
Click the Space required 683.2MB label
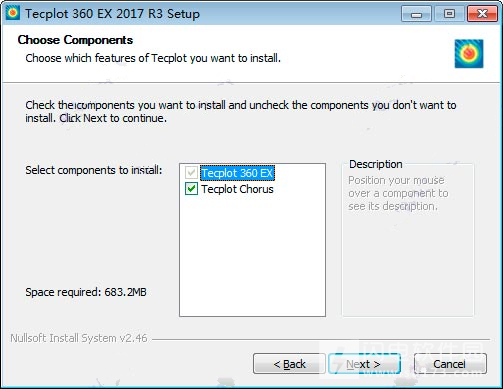pyautogui.click(x=86, y=292)
